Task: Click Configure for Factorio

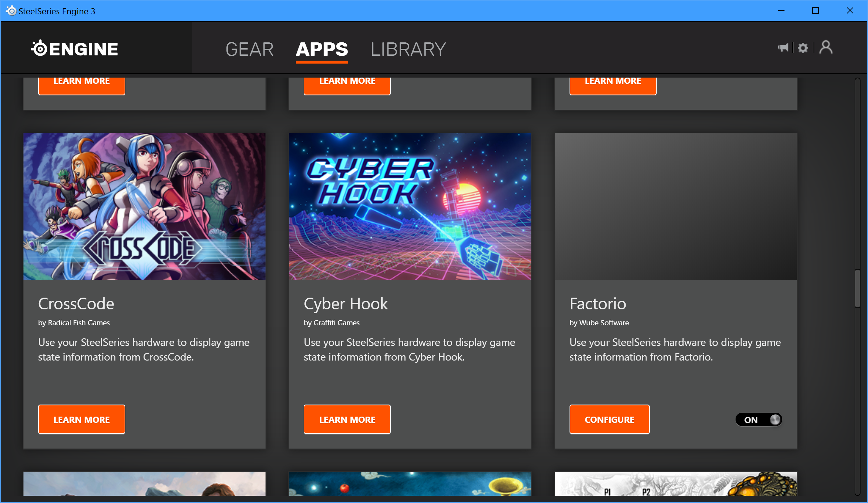Action: click(609, 419)
